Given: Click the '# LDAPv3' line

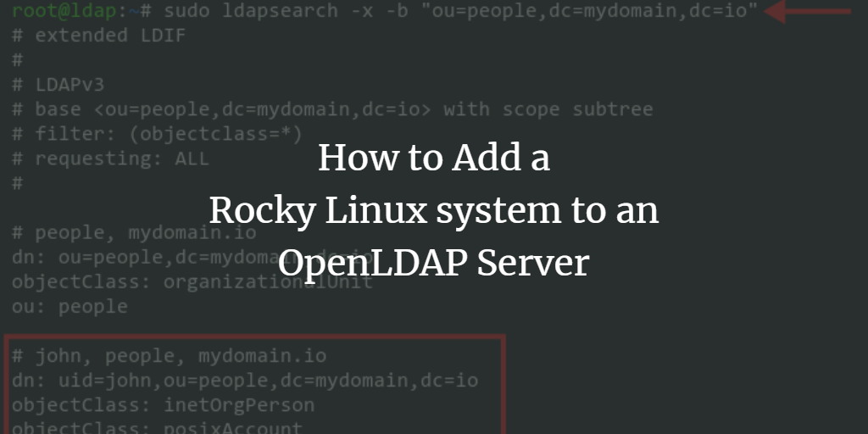Looking at the screenshot, I should point(58,85).
